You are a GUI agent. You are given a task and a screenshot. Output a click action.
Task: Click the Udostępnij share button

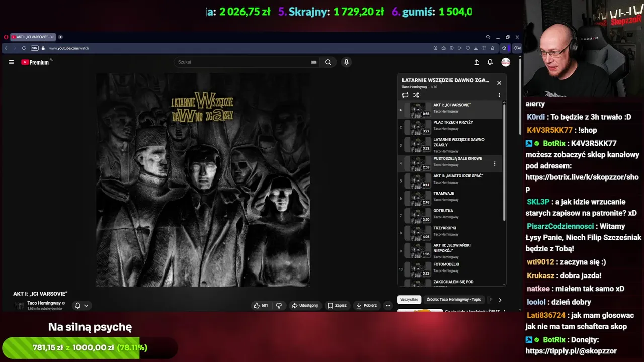pyautogui.click(x=304, y=305)
